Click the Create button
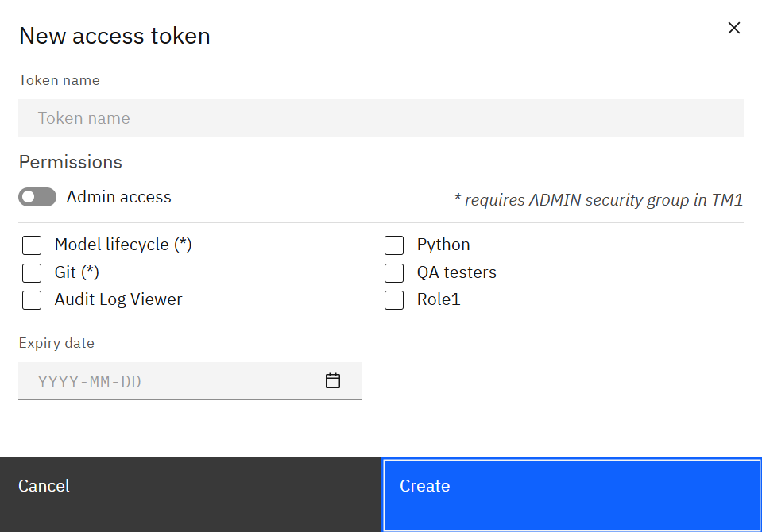 click(x=571, y=494)
